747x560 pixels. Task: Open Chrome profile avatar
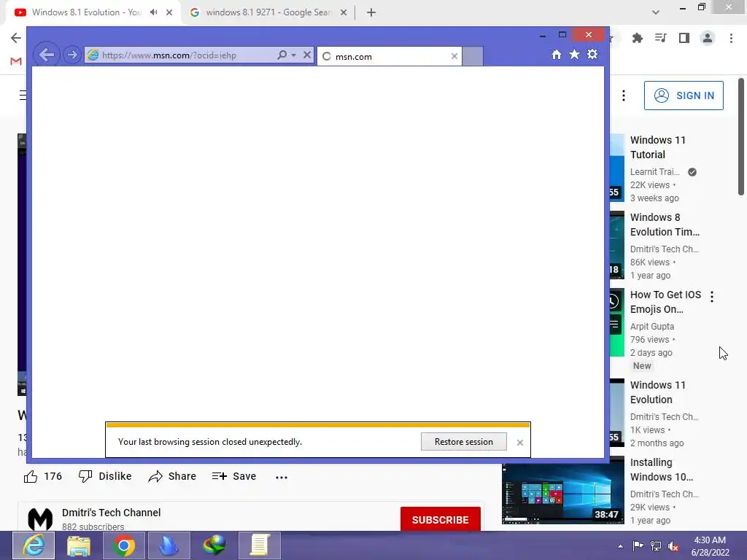[708, 38]
